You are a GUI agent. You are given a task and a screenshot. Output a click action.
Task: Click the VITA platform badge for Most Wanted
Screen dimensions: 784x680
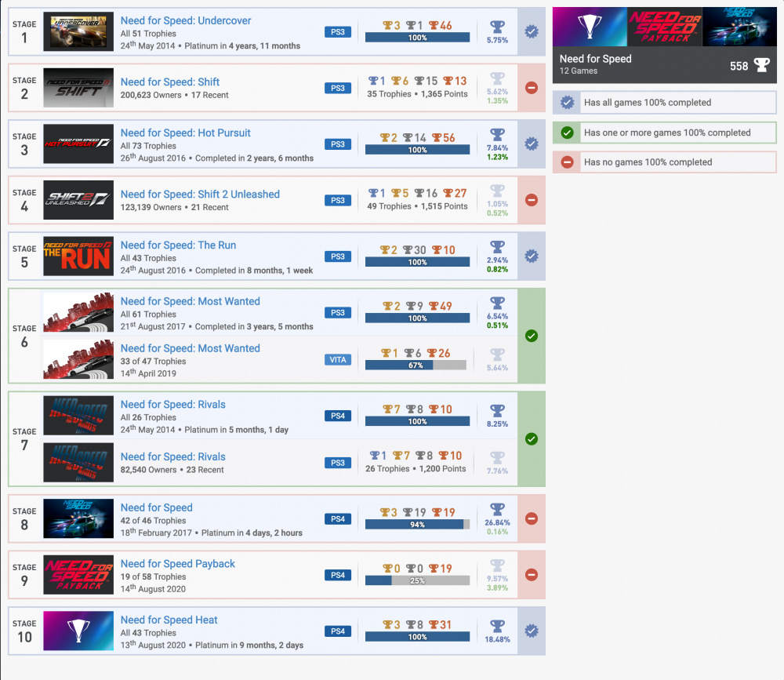coord(337,360)
